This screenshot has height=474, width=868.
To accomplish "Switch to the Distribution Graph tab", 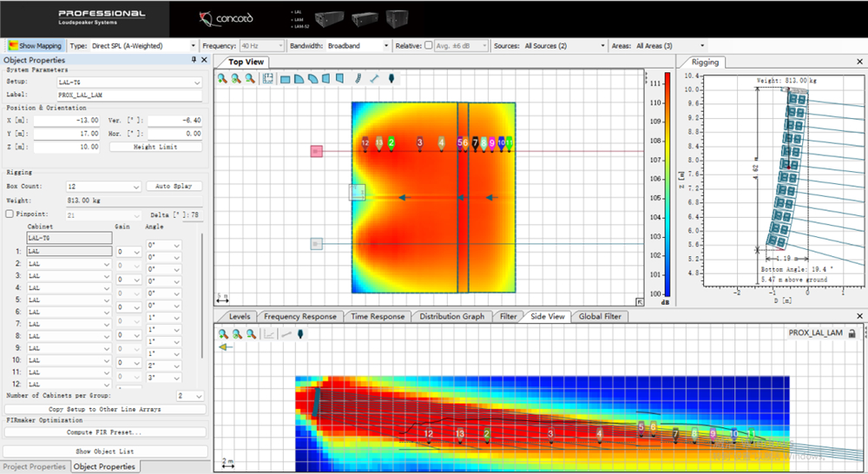I will pos(451,316).
